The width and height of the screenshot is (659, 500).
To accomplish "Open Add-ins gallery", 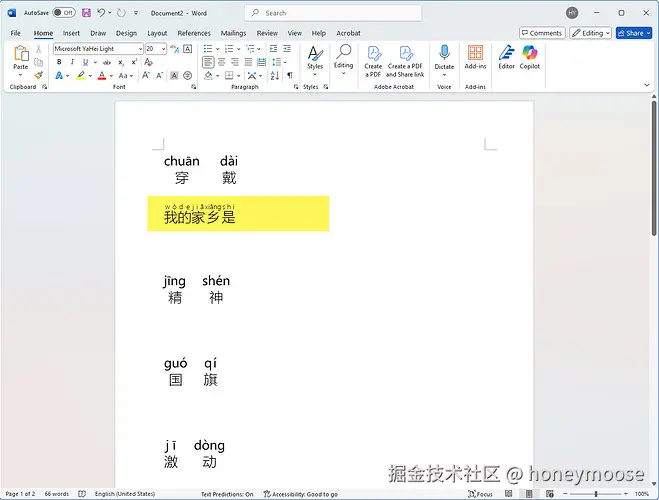I will [x=475, y=57].
